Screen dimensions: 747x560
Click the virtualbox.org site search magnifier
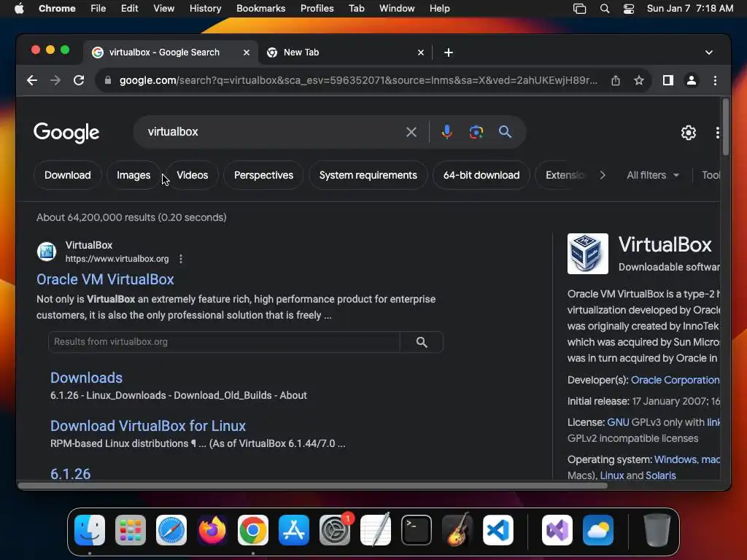[422, 342]
